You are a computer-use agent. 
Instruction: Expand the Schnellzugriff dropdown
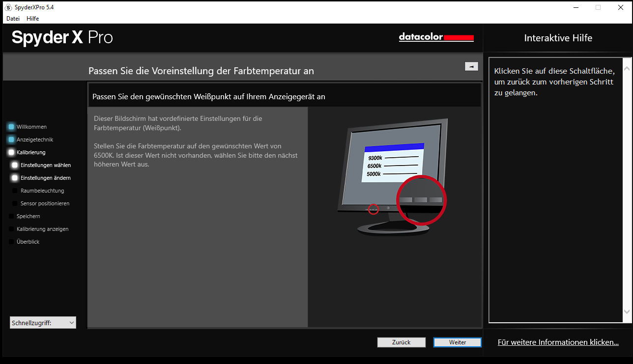[43, 323]
